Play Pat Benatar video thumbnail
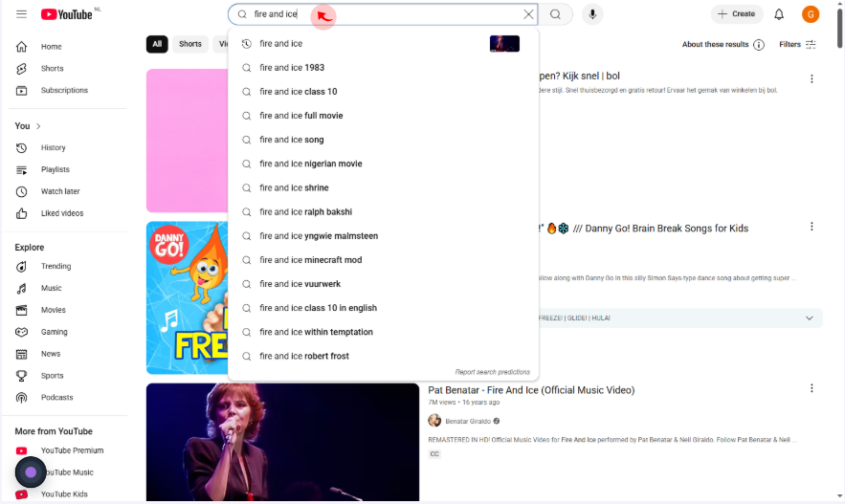The image size is (845, 504). point(282,442)
